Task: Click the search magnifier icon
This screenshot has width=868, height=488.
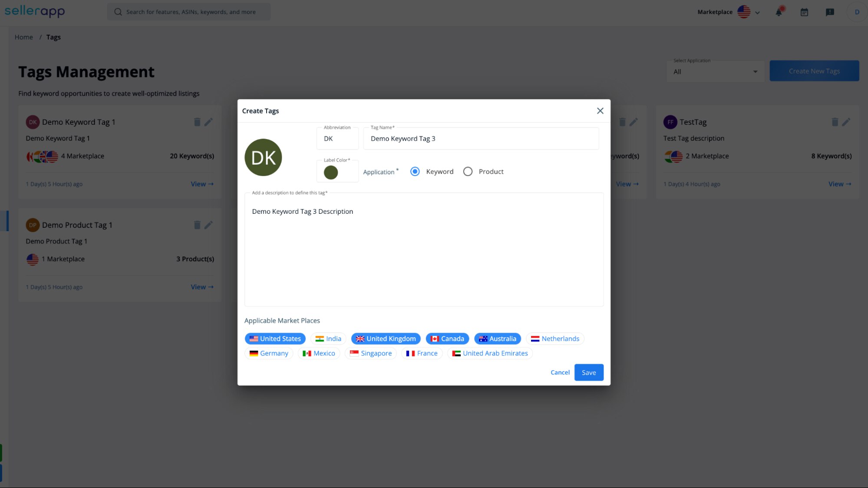Action: 118,12
